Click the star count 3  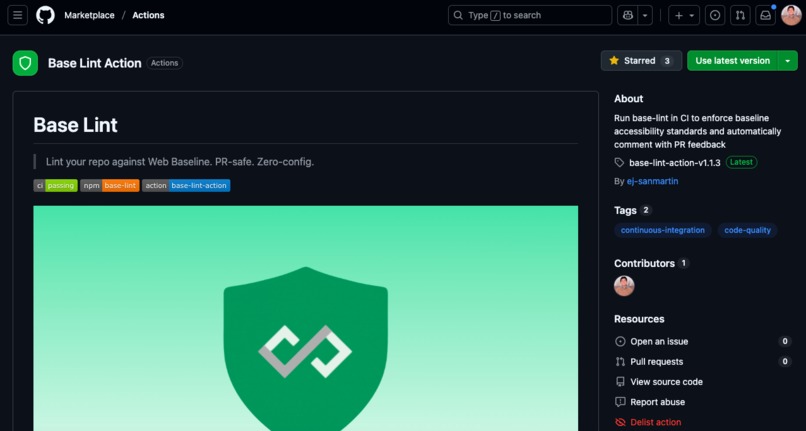pos(667,61)
